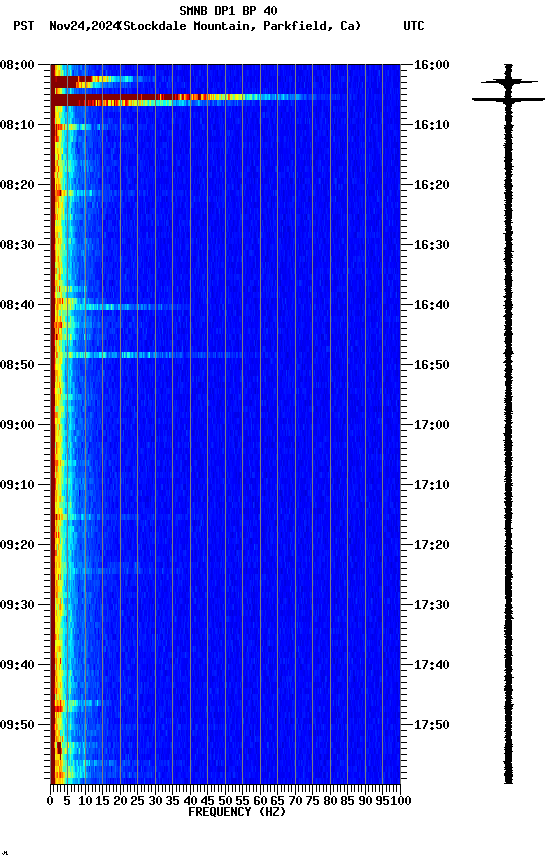
Task: Click the 16:40 UTC time label
Action: point(432,305)
